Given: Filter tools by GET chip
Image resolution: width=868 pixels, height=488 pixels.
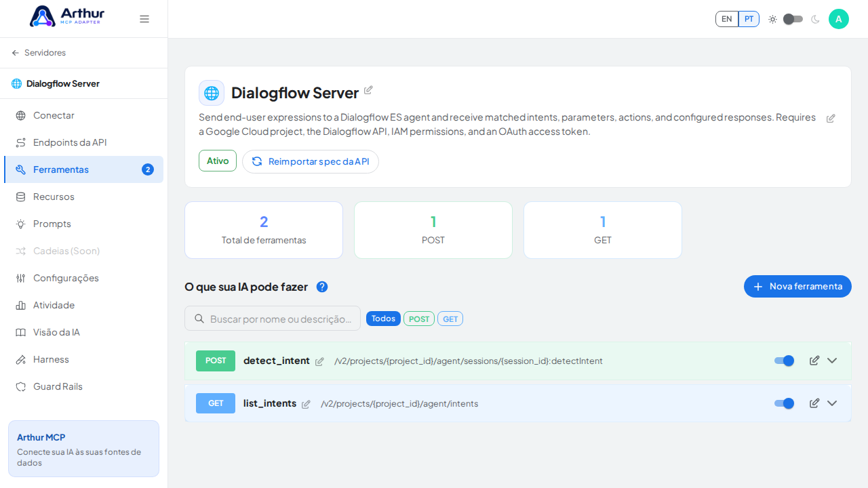Looking at the screenshot, I should 450,319.
